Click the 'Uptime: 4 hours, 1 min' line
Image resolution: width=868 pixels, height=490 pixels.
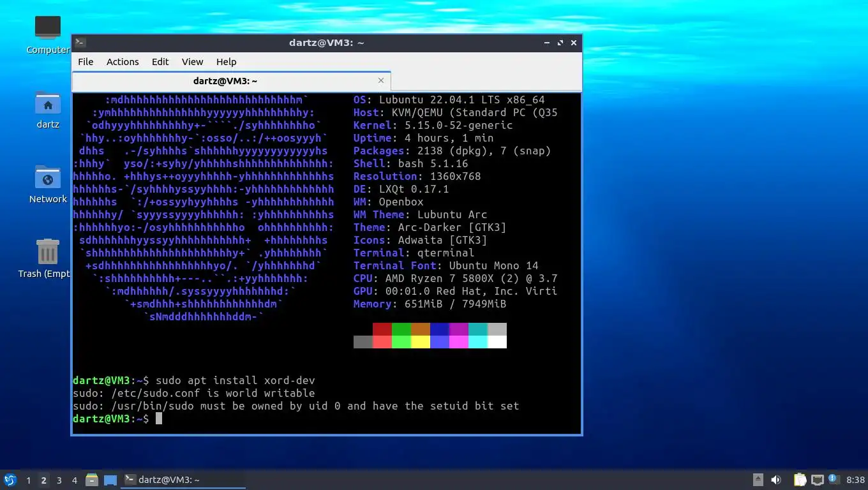[424, 138]
